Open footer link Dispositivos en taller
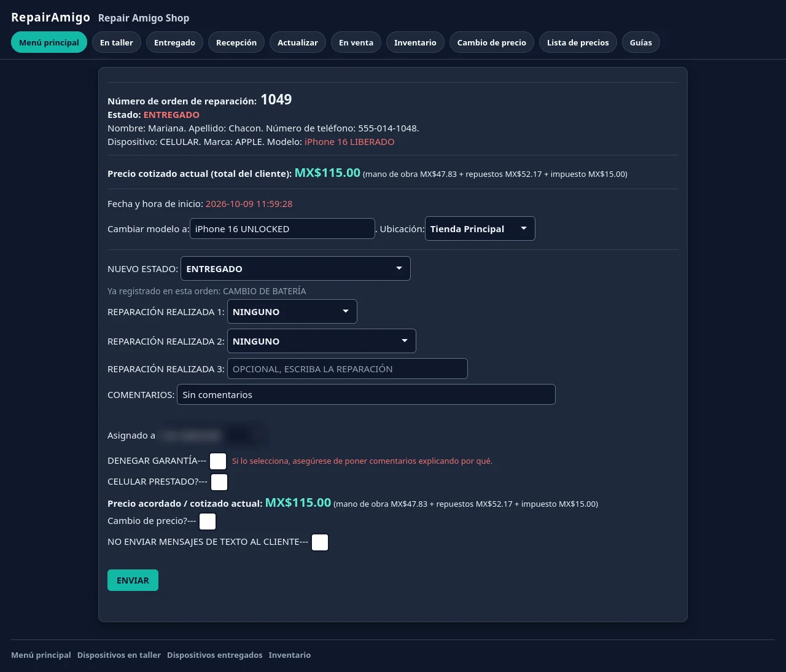 (119, 655)
